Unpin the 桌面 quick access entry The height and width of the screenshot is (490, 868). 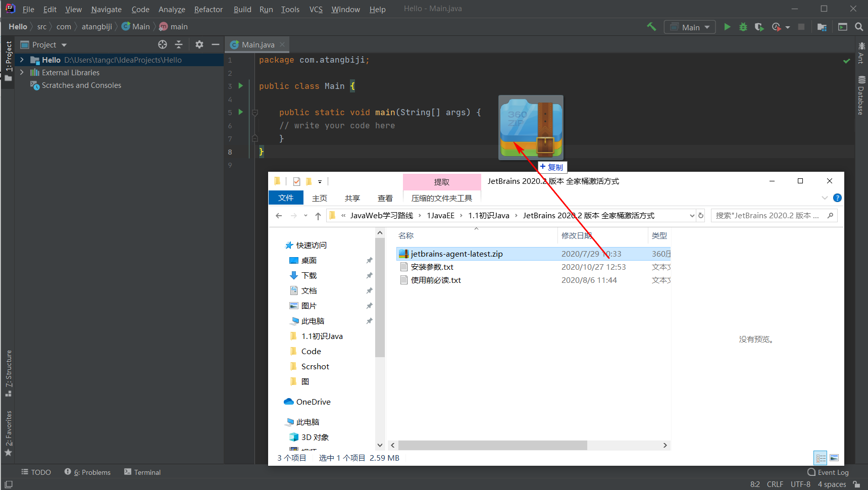[369, 260]
